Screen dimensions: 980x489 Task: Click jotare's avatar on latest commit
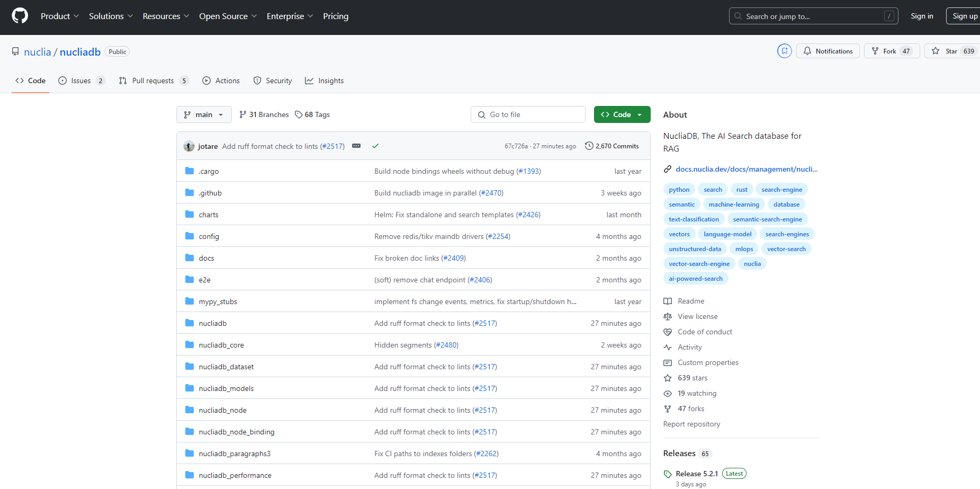point(189,146)
